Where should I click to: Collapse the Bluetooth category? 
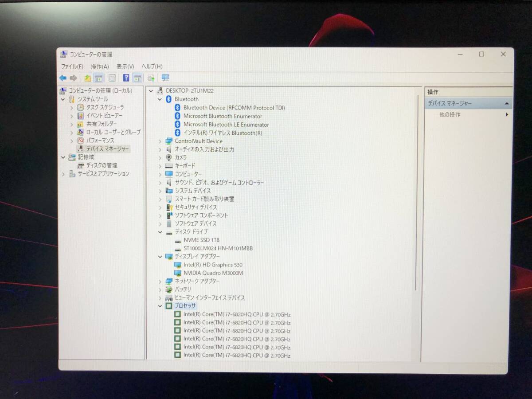pyautogui.click(x=160, y=99)
